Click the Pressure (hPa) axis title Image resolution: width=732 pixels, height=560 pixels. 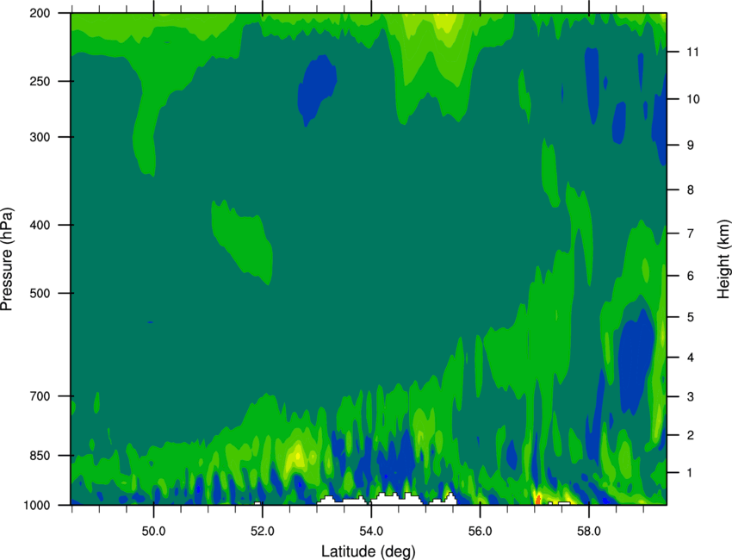click(7, 258)
